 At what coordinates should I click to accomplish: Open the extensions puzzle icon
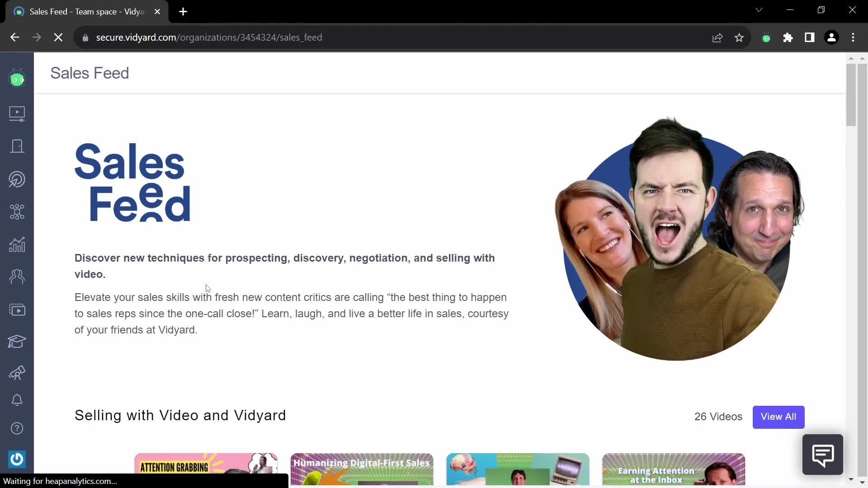[x=788, y=38]
